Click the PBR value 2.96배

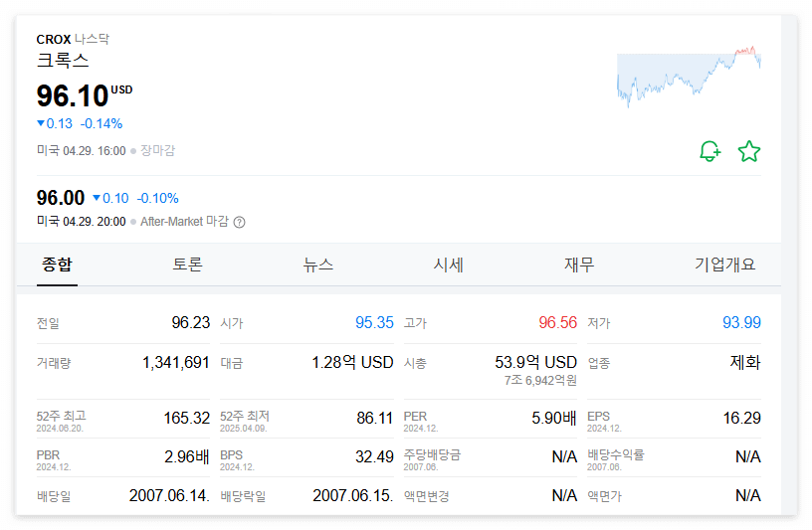(x=187, y=456)
